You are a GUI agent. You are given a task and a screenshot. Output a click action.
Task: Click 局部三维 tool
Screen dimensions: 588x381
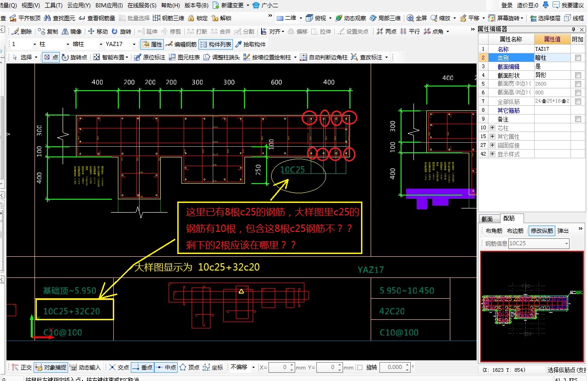point(385,18)
